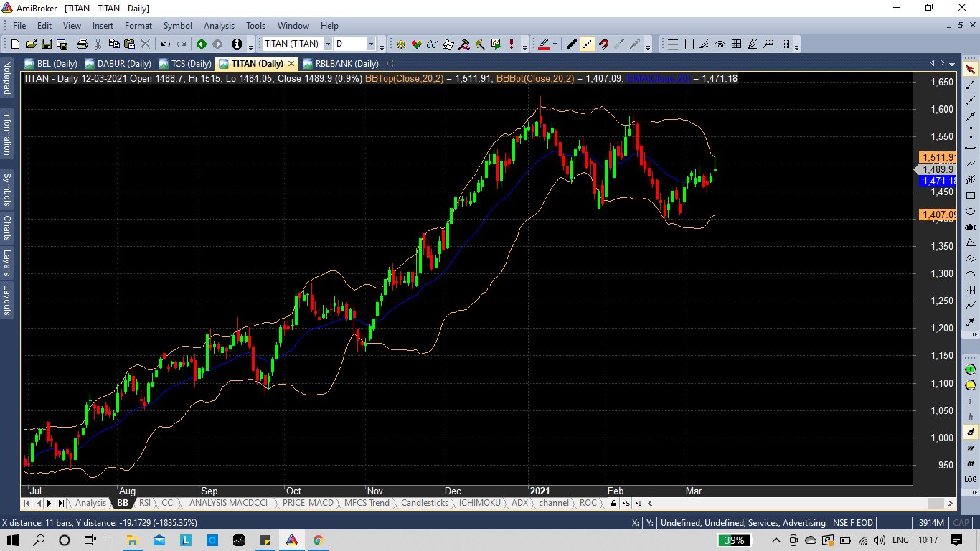
Task: Select the text 'abc' drawing tool
Action: (x=971, y=227)
